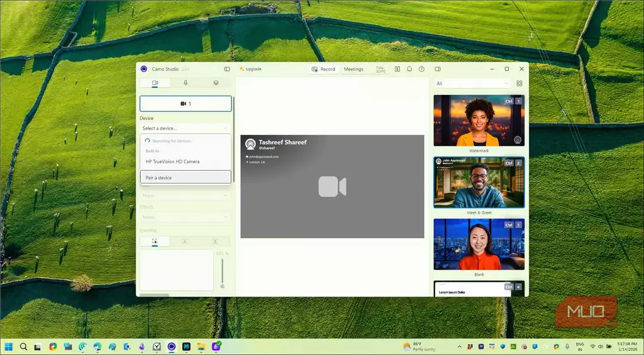The image size is (644, 355).
Task: Click the taskbar microphone tray icon
Action: pyautogui.click(x=567, y=347)
